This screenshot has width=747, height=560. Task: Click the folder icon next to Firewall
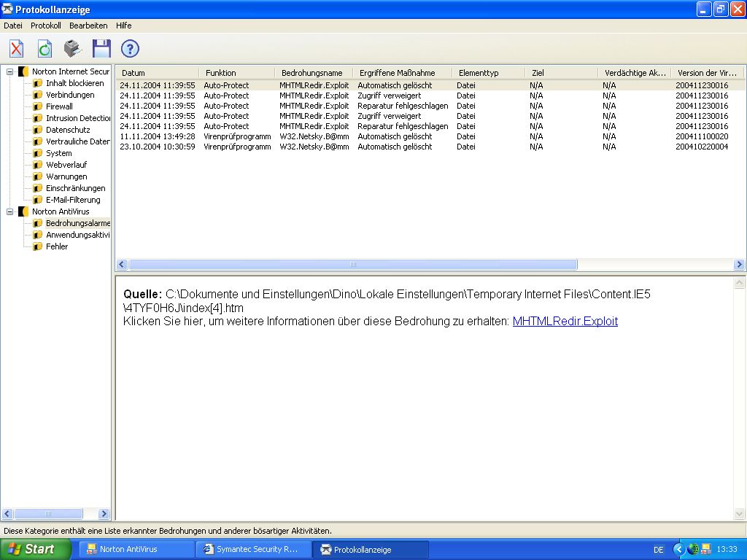(38, 106)
